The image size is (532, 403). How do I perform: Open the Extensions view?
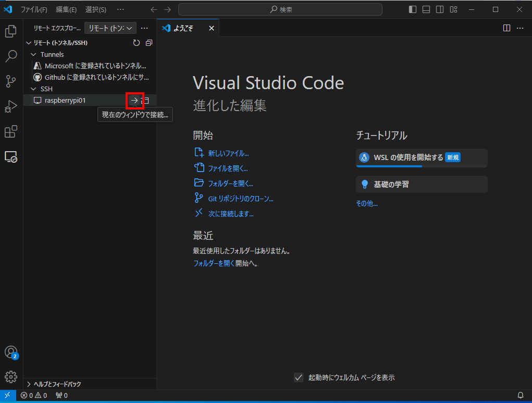tap(11, 131)
